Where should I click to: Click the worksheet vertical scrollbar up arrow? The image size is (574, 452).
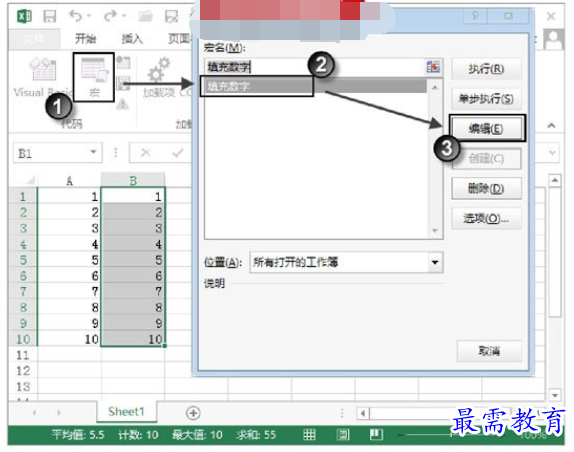point(555,180)
